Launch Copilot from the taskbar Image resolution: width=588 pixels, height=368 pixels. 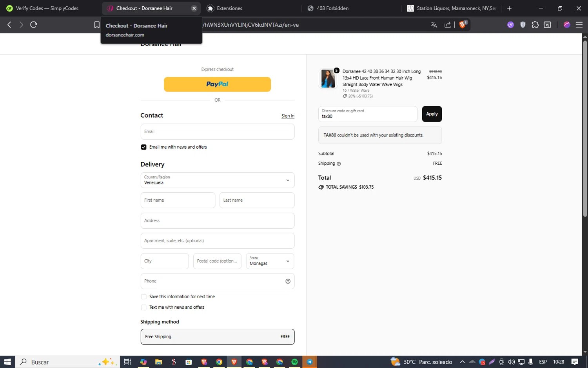(x=143, y=362)
